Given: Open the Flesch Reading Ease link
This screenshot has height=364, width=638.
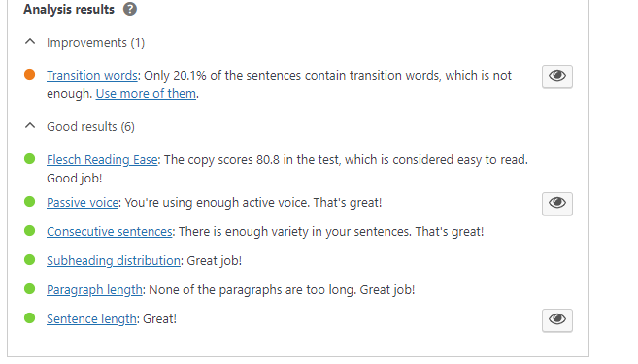Looking at the screenshot, I should pyautogui.click(x=102, y=160).
